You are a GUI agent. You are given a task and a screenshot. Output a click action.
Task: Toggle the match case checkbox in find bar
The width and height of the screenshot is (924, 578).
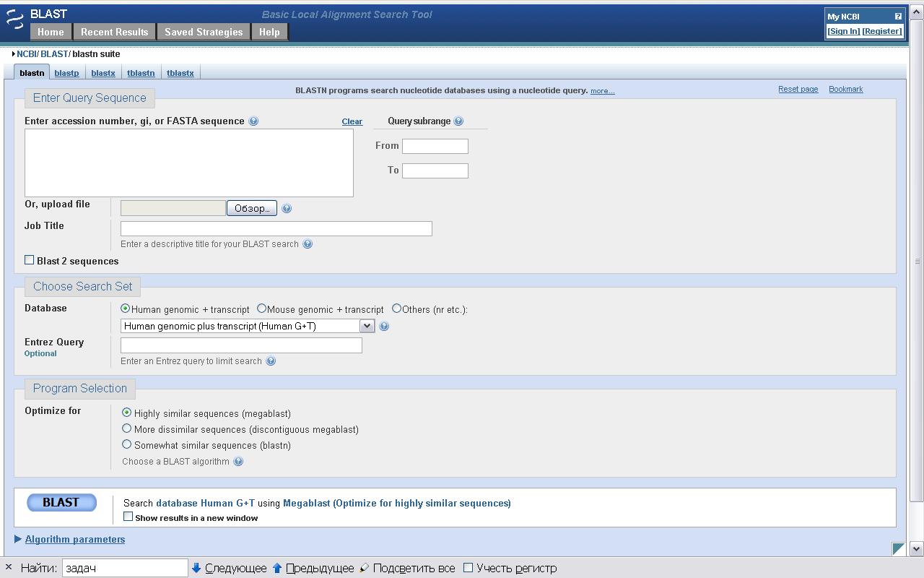pyautogui.click(x=468, y=568)
